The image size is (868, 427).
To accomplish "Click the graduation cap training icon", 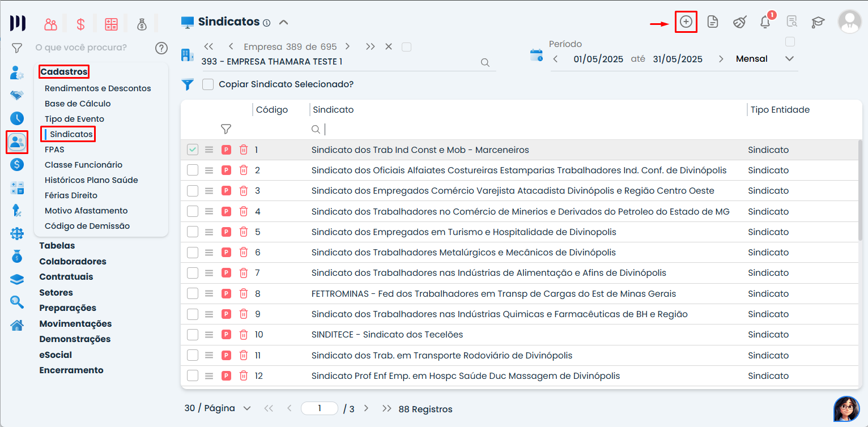I will pyautogui.click(x=818, y=22).
